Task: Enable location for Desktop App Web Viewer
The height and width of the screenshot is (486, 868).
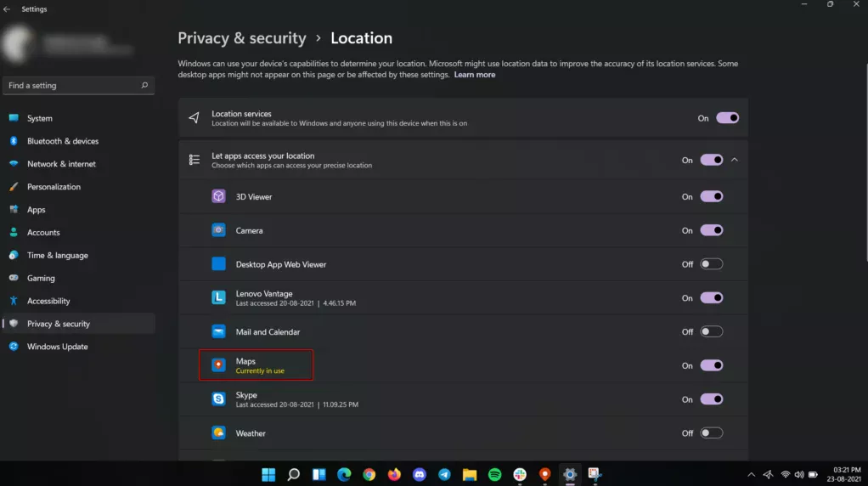Action: coord(711,264)
